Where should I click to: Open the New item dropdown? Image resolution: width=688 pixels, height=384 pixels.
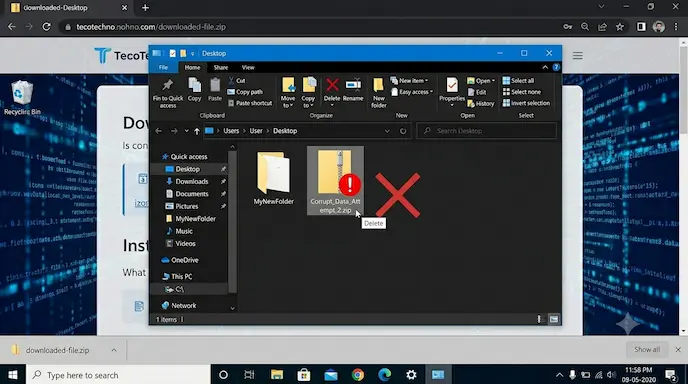coord(409,81)
